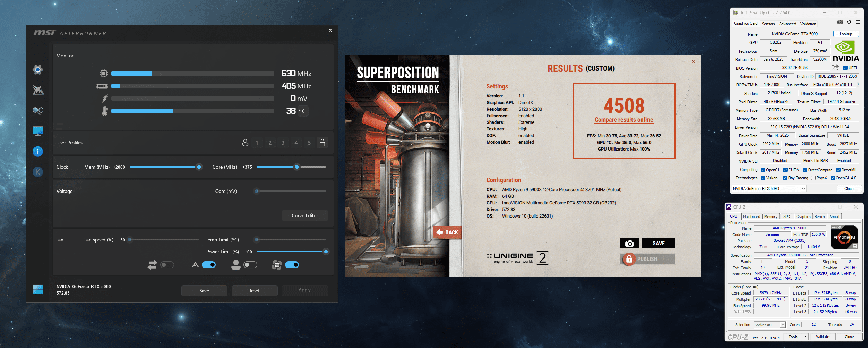Click the Lookup button in GPU-Z
Image resolution: width=868 pixels, height=348 pixels.
click(846, 34)
